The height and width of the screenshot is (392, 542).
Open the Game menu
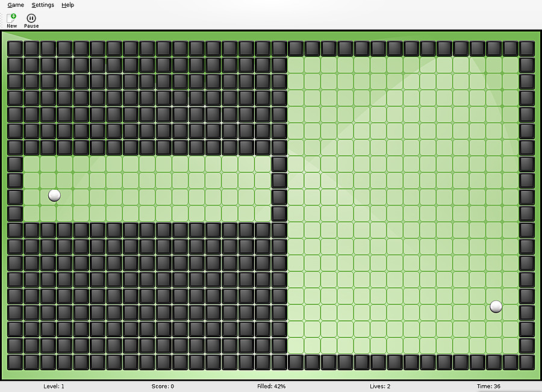coord(16,5)
